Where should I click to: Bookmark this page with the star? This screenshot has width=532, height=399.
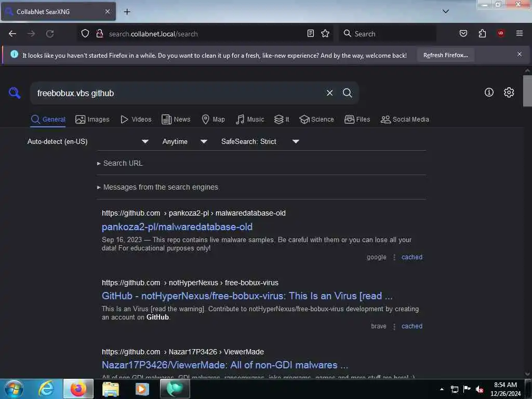point(325,33)
